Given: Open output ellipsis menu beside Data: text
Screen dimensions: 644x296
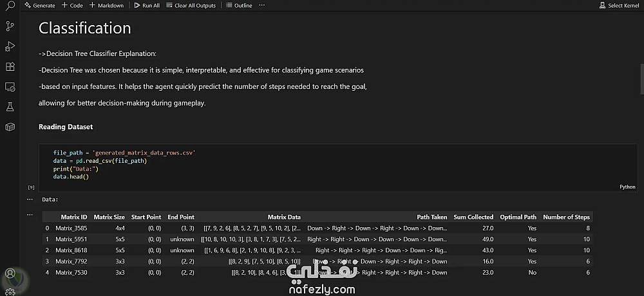Looking at the screenshot, I should pyautogui.click(x=30, y=199).
